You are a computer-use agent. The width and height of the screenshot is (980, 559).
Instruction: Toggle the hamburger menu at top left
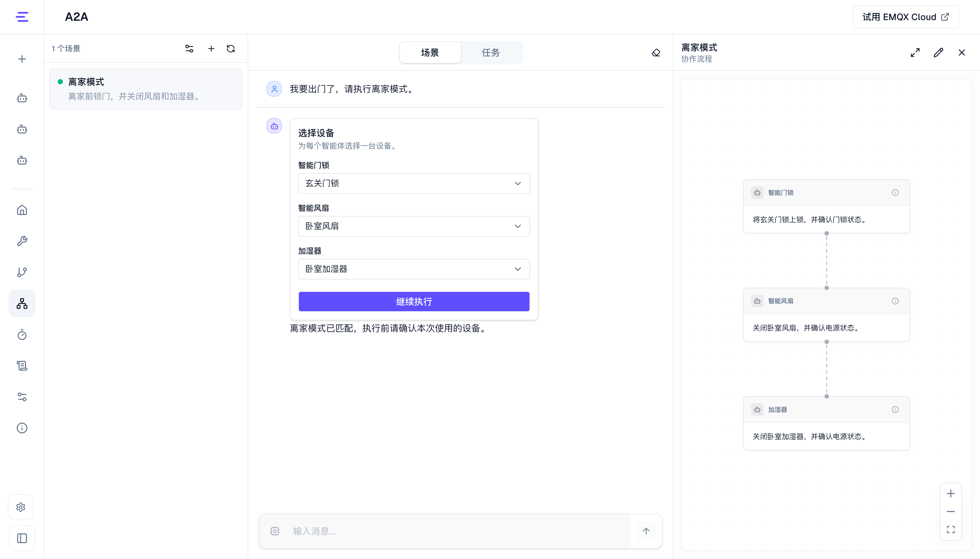22,17
